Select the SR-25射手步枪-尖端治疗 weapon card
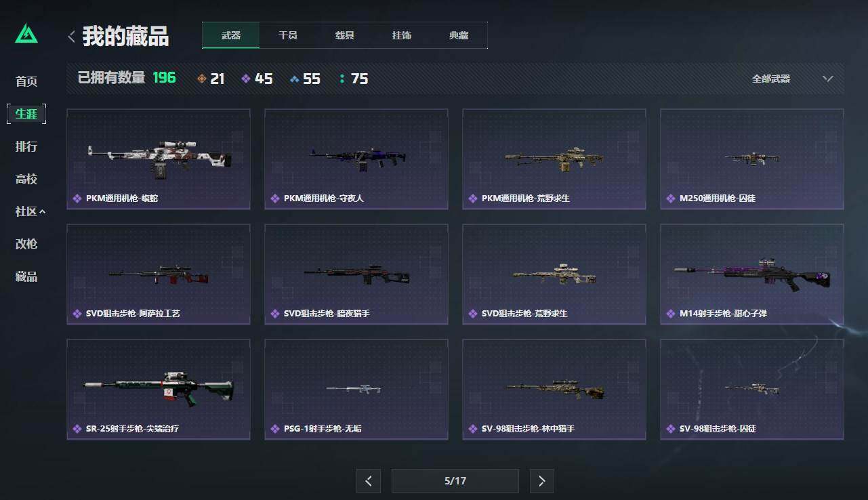868x500 pixels. point(159,390)
